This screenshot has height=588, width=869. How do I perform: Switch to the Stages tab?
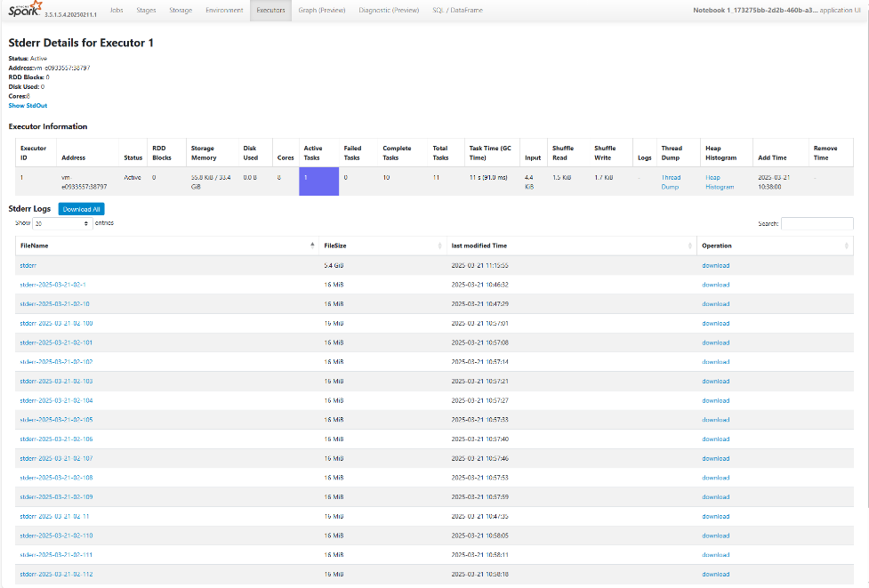point(146,10)
